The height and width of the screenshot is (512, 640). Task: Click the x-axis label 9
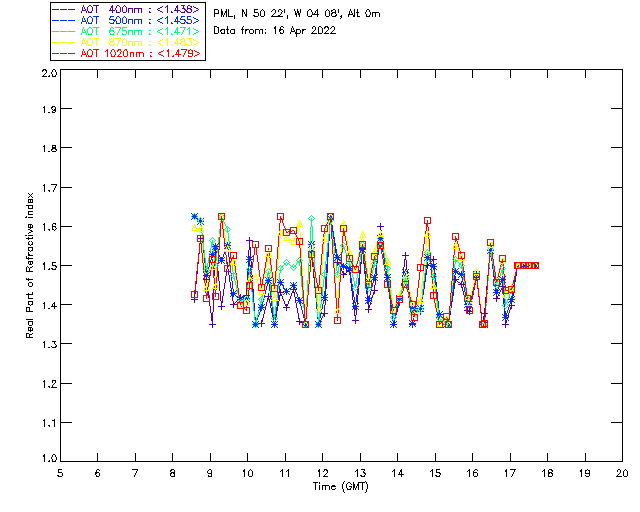(x=210, y=473)
